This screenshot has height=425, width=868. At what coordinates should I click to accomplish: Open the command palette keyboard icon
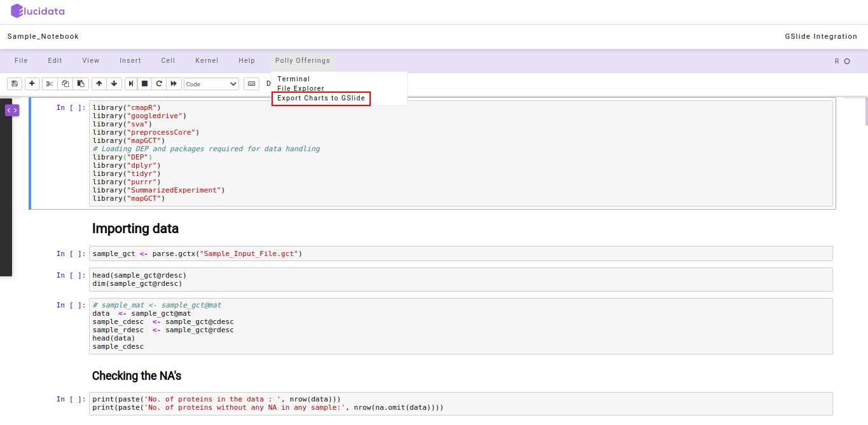(x=251, y=83)
